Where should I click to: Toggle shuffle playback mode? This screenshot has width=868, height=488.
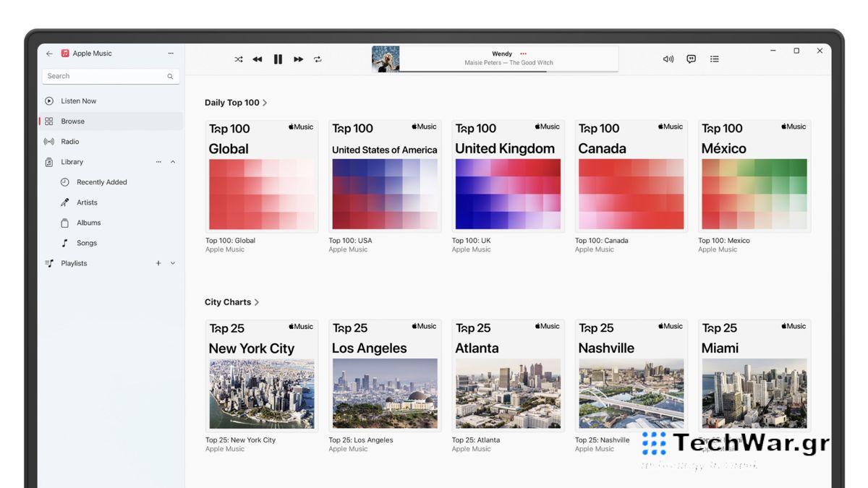[x=239, y=59]
